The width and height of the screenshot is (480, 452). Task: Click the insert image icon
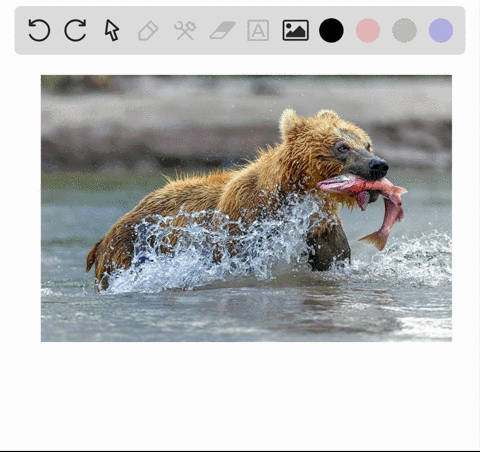pyautogui.click(x=295, y=30)
